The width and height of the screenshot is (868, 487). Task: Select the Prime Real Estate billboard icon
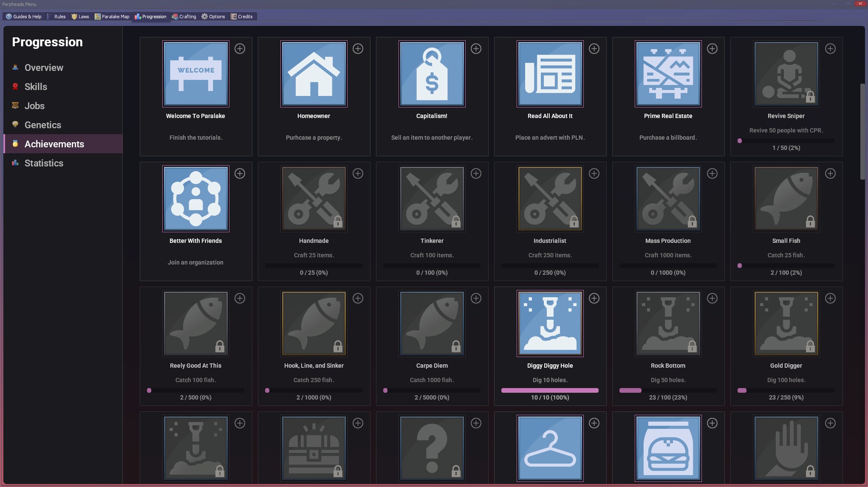pos(668,74)
